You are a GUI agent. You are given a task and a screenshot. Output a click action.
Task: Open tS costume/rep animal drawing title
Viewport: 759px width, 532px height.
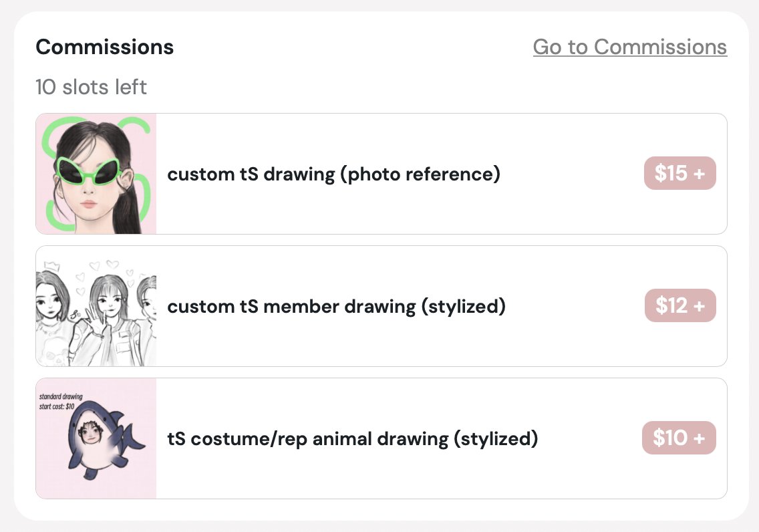[352, 438]
